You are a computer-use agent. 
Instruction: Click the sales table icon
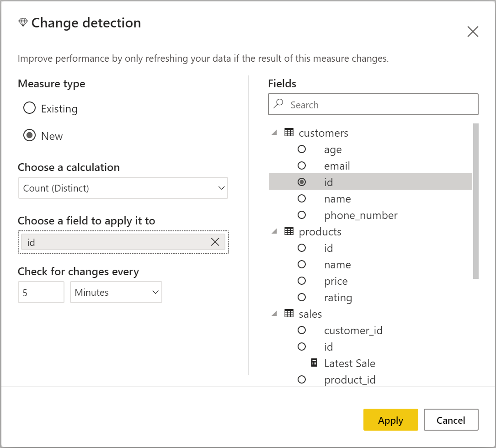coord(289,314)
